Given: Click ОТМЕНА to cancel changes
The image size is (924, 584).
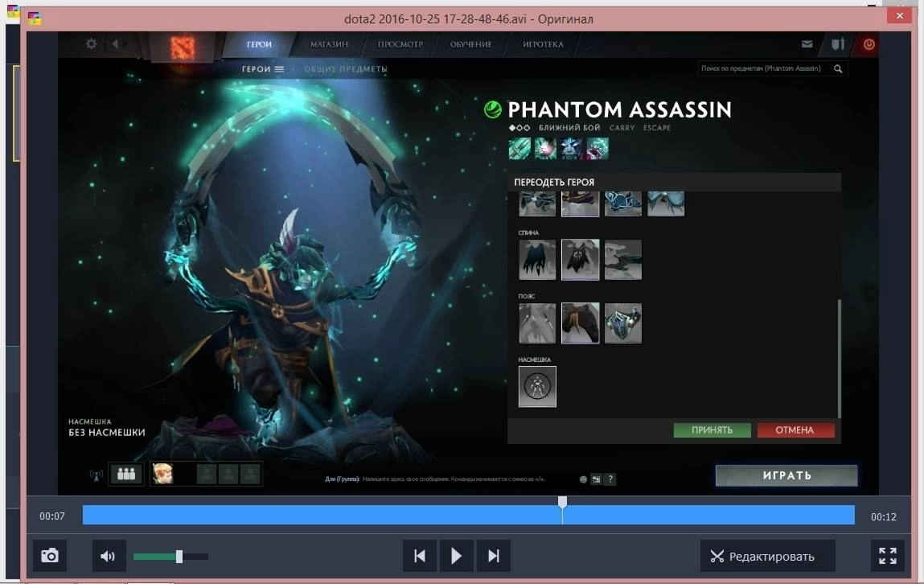Looking at the screenshot, I should [x=795, y=430].
